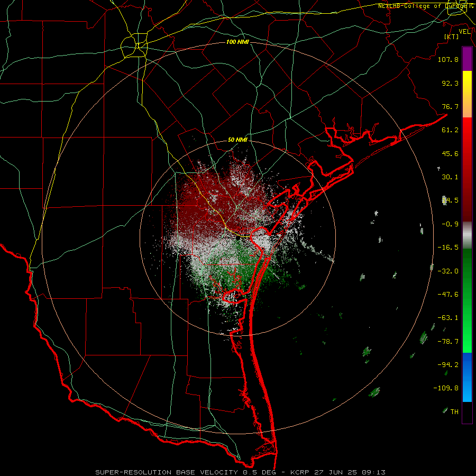Click the bright green segment of the color bar
The image size is (476, 476).
[467, 300]
